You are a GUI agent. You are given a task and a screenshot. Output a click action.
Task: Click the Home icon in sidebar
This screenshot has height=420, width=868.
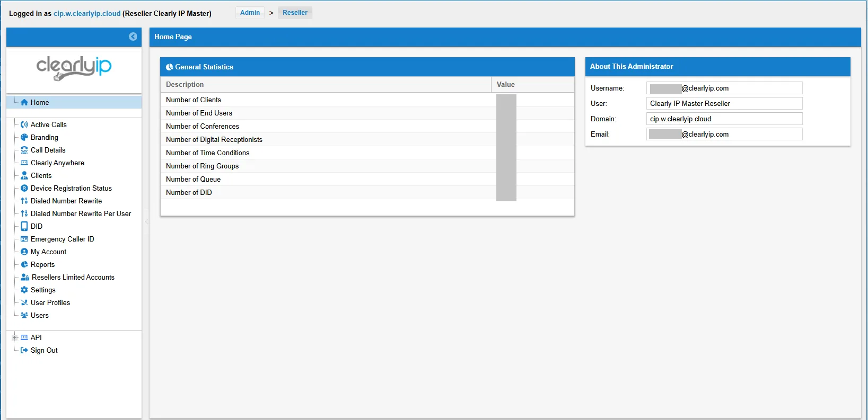(24, 102)
